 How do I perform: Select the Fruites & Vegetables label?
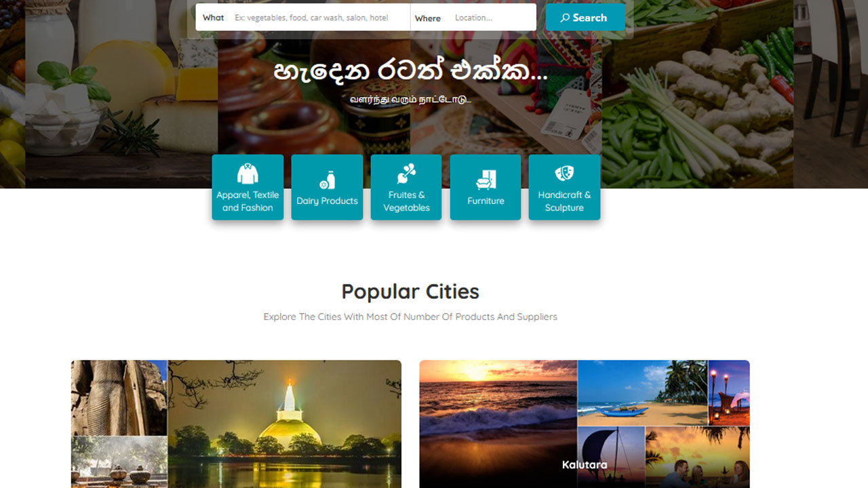406,201
